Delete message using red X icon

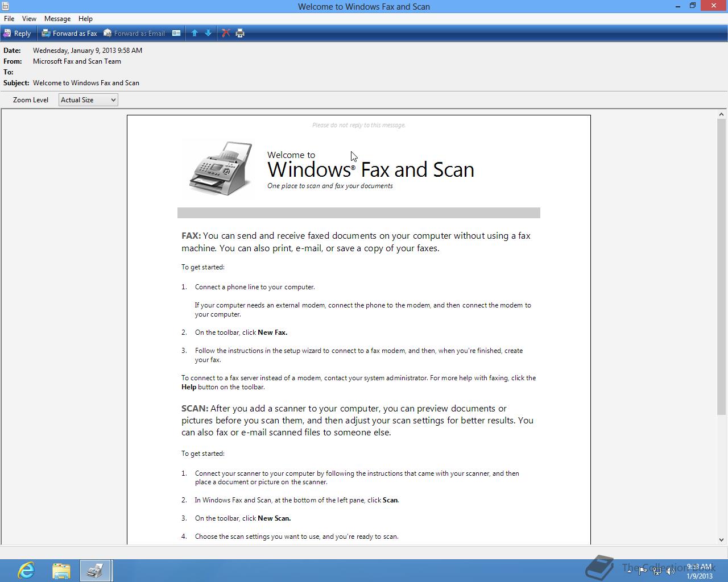pyautogui.click(x=226, y=34)
